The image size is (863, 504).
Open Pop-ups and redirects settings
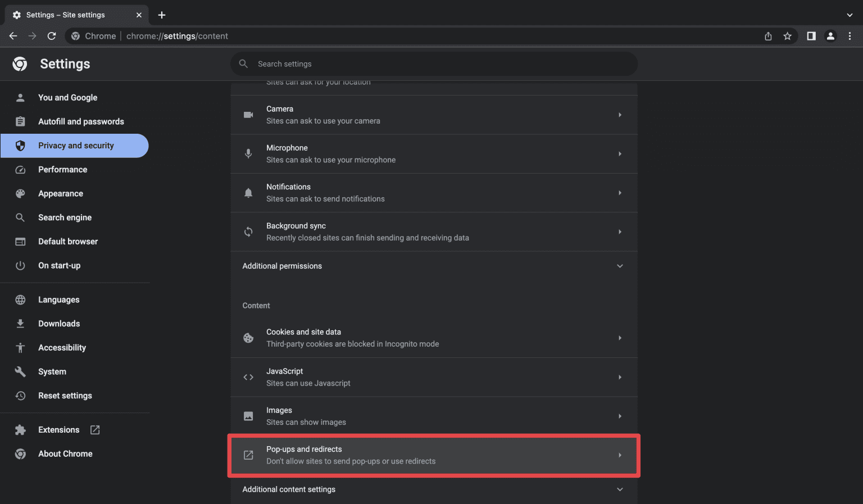point(433,455)
